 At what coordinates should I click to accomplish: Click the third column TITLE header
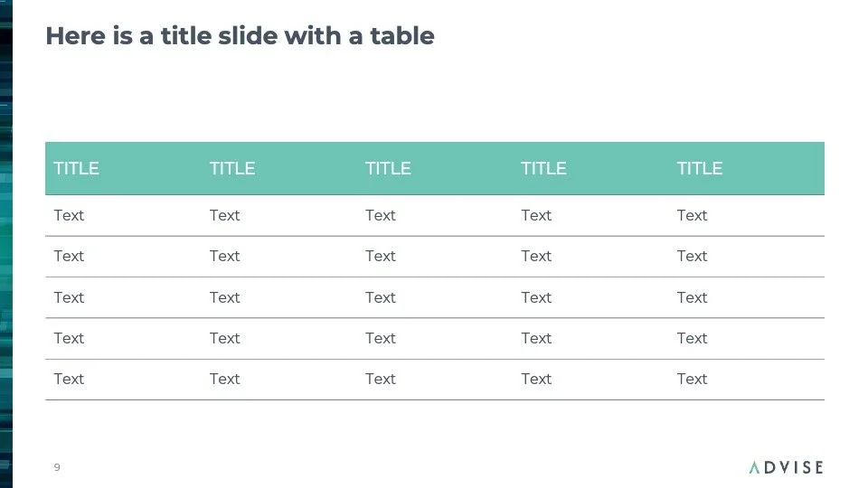(x=388, y=168)
